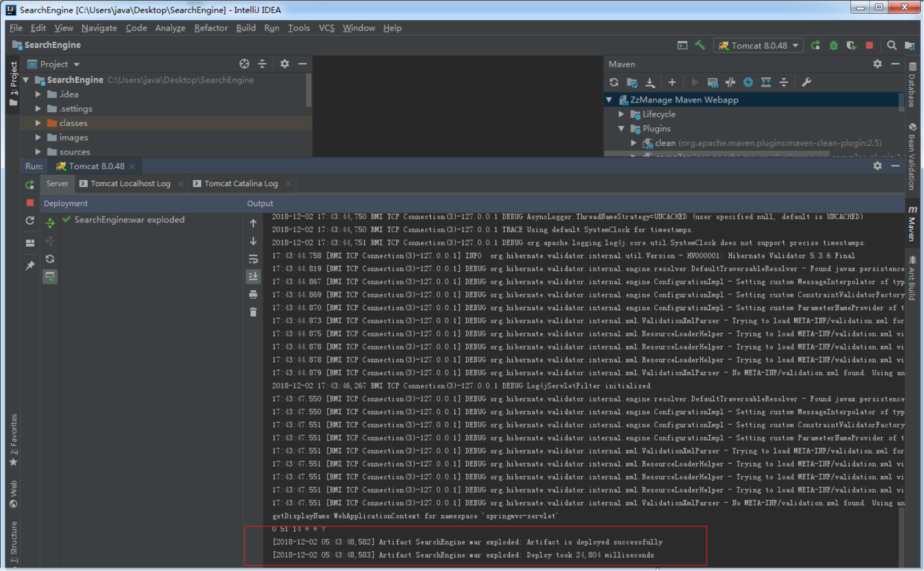Image resolution: width=924 pixels, height=571 pixels.
Task: Click Generate Sources and Update Folders icon in Maven
Action: click(x=632, y=82)
